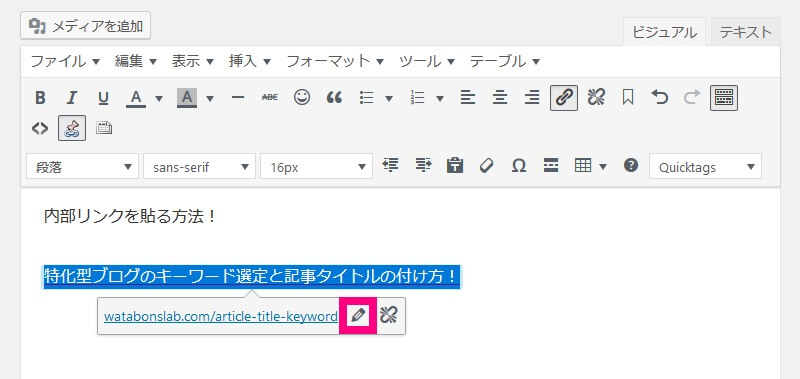Click the insert/edit link toolbar icon
This screenshot has height=379, width=800.
(x=564, y=97)
